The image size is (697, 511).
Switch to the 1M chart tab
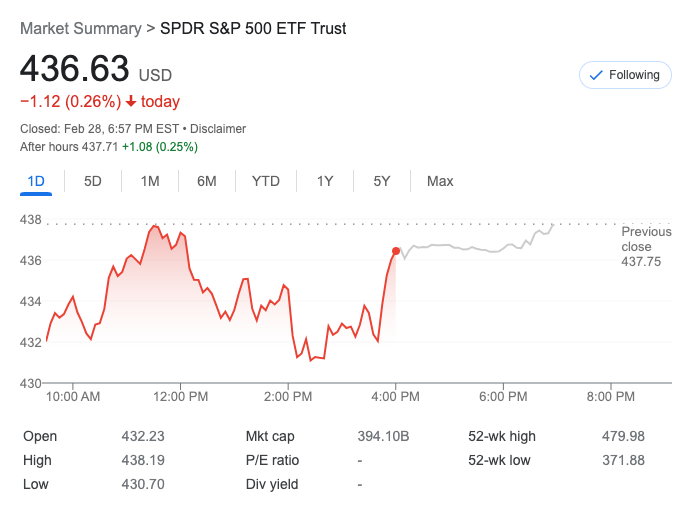pos(150,181)
